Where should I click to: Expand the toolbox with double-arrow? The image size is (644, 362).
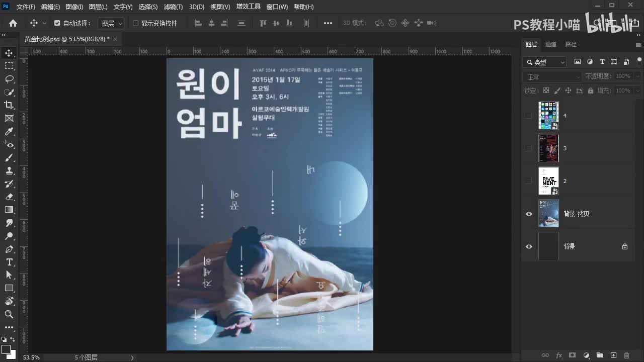tap(4, 35)
